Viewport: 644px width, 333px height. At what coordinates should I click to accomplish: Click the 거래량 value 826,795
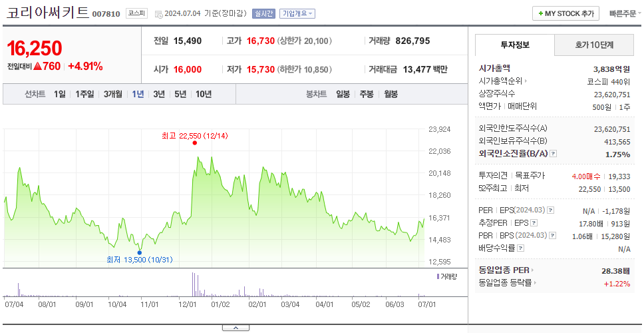412,41
